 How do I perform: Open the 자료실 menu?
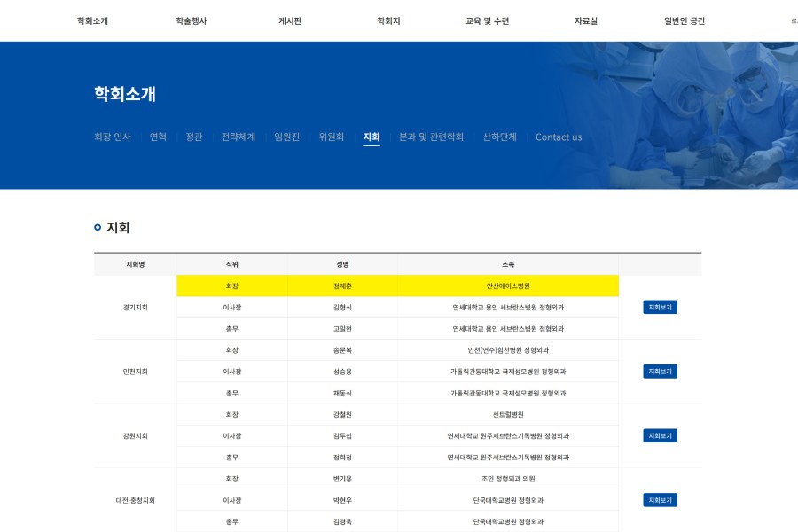[x=585, y=21]
